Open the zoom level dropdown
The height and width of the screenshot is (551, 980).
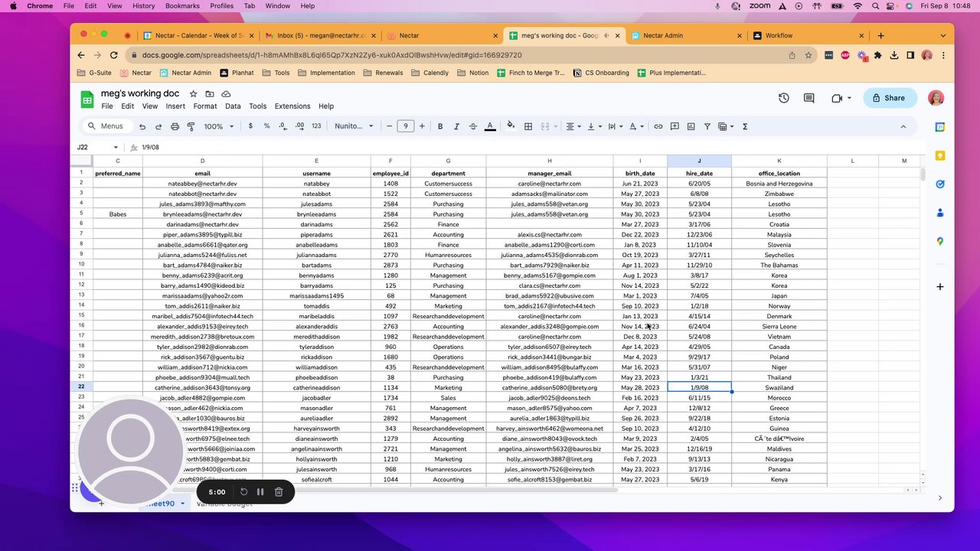(218, 126)
